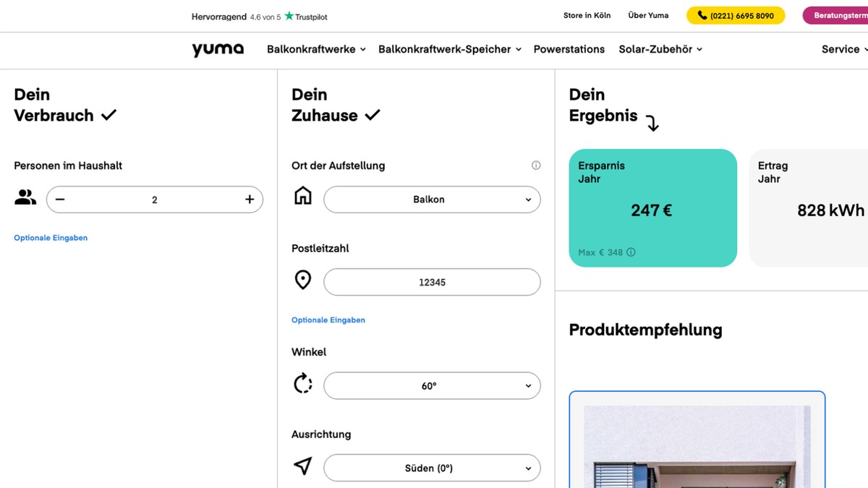Click the navigation arrow icon for Ausrichtung

302,466
